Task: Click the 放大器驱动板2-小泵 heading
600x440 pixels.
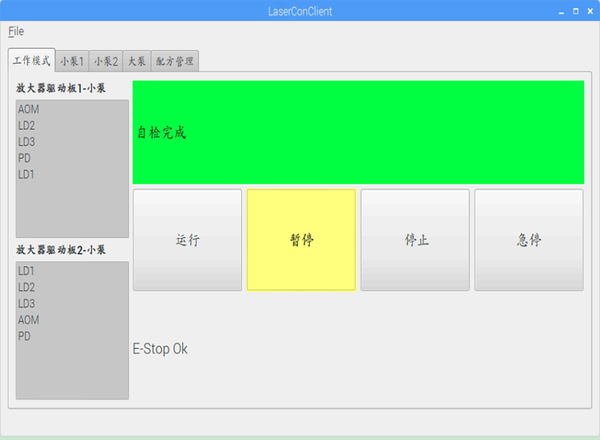Action: coord(61,250)
